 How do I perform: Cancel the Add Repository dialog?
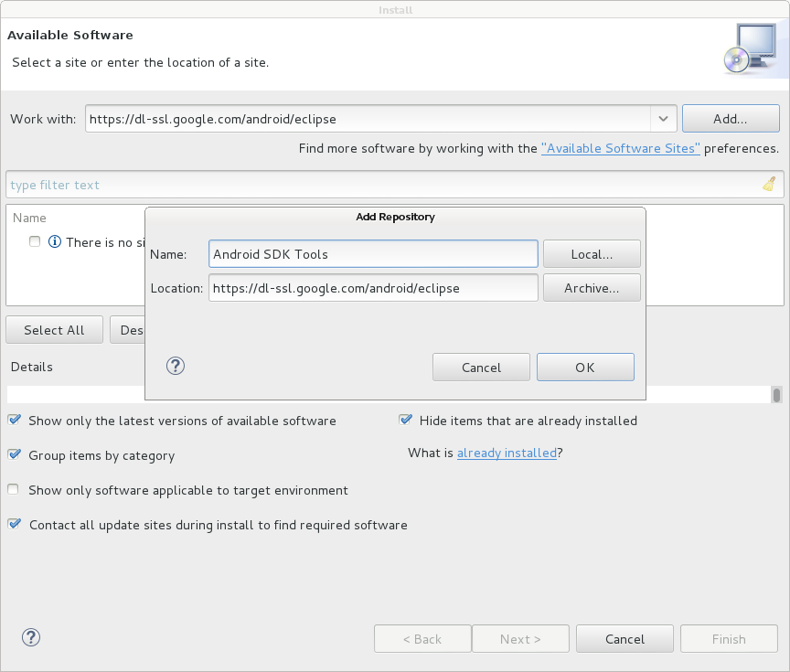481,368
